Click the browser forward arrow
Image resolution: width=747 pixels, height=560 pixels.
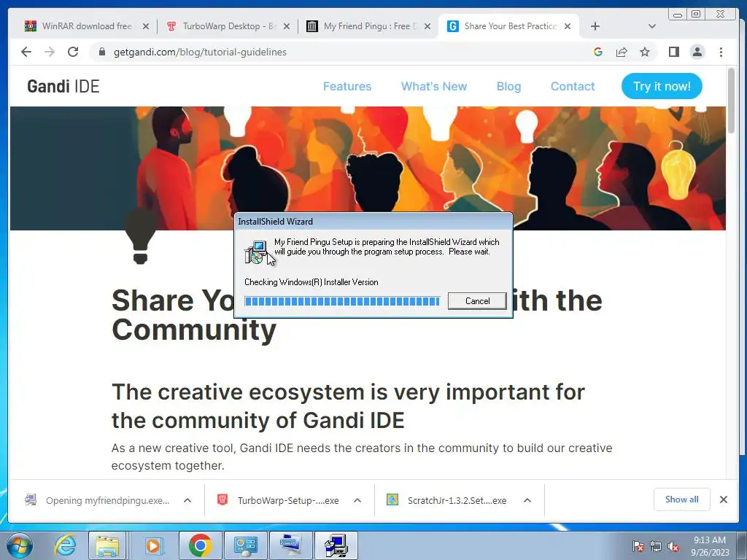(x=50, y=52)
